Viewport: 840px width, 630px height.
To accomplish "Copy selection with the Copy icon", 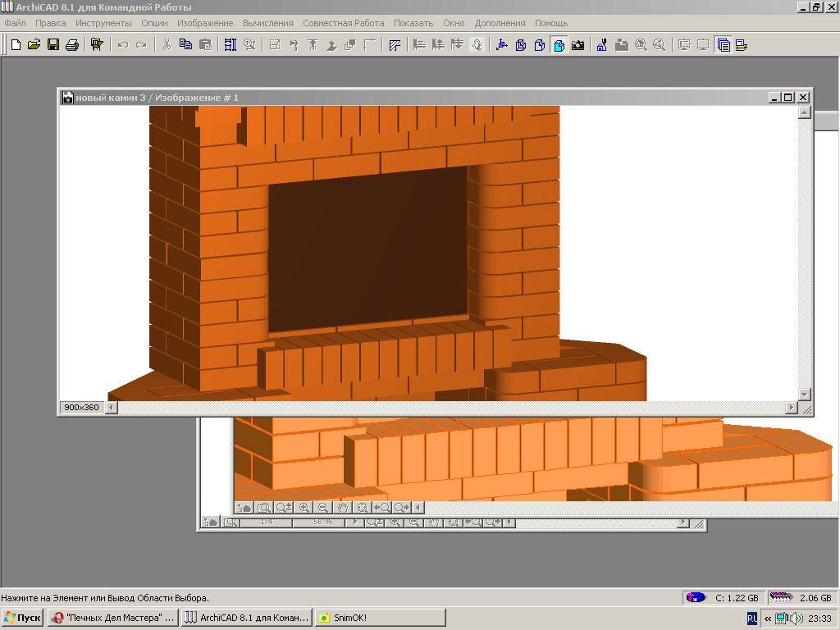I will tap(185, 45).
